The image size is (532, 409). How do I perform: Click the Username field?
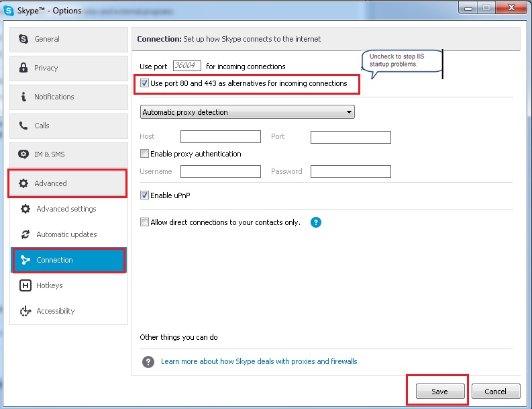221,171
